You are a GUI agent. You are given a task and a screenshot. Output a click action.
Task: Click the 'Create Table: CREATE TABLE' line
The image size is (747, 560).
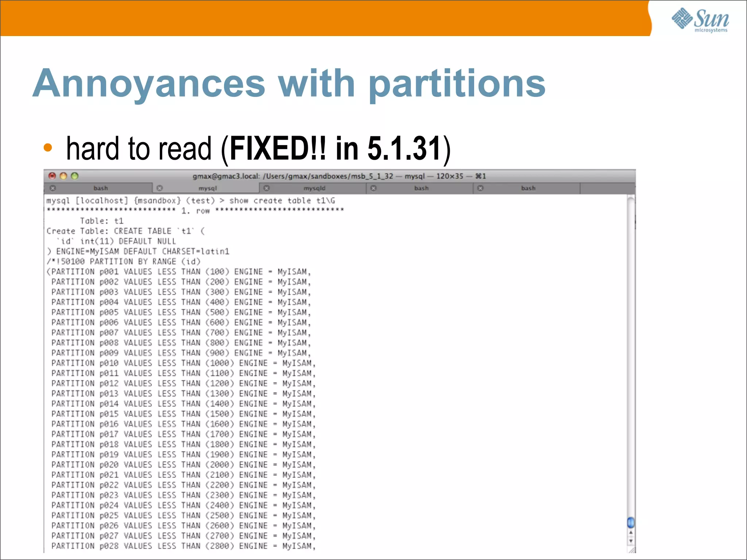(126, 231)
